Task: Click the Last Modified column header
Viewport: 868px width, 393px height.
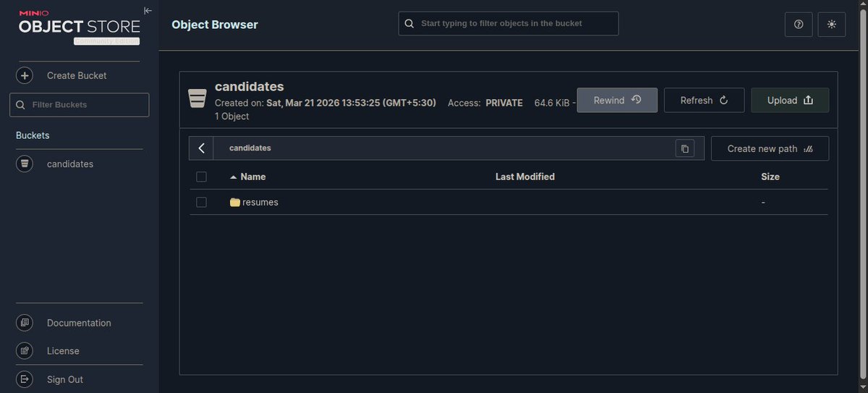Action: tap(525, 177)
